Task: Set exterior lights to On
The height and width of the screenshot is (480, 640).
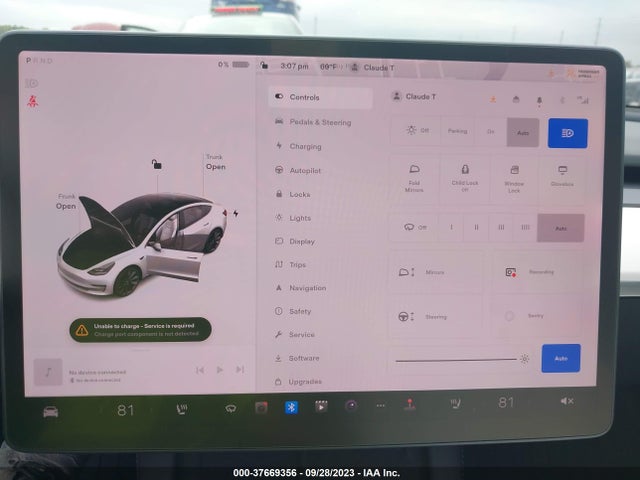Action: [491, 131]
